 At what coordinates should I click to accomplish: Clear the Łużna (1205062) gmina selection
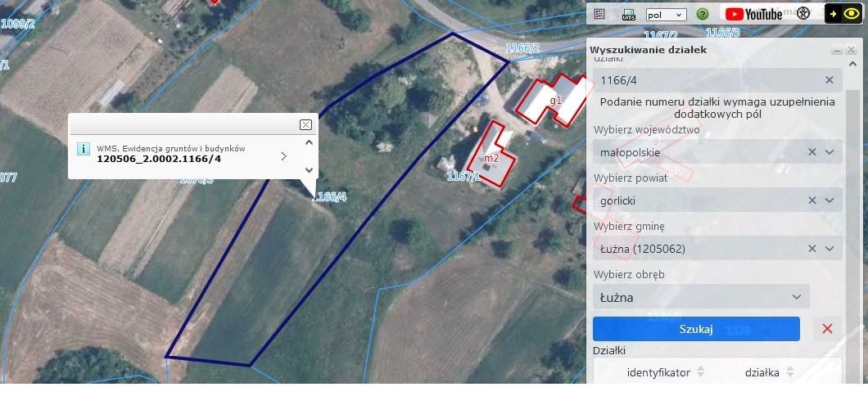pyautogui.click(x=812, y=249)
